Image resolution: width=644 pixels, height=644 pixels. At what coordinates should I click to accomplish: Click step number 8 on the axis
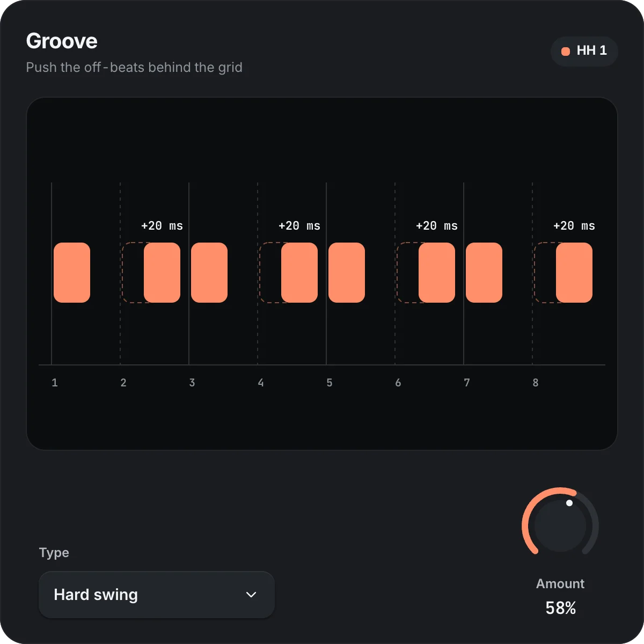tap(536, 383)
